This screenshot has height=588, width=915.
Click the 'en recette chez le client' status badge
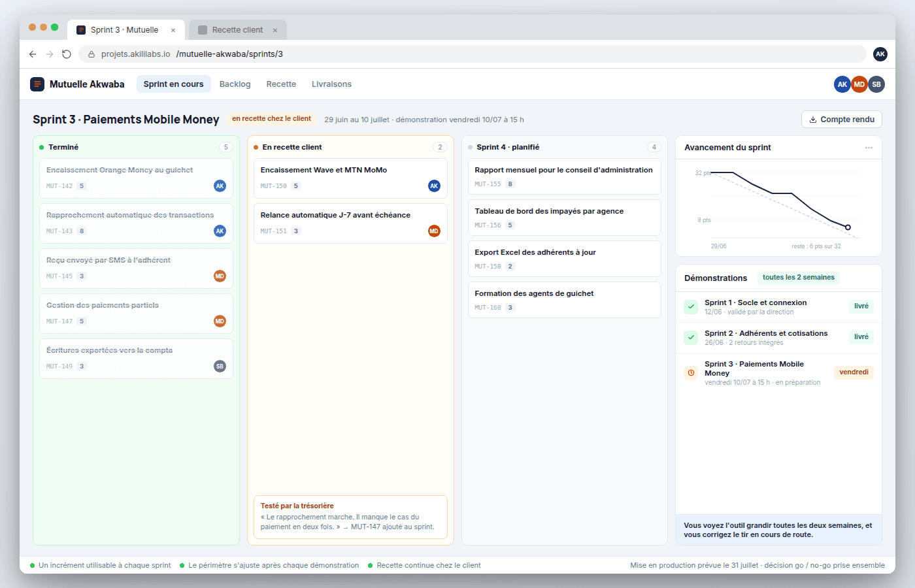[272, 119]
